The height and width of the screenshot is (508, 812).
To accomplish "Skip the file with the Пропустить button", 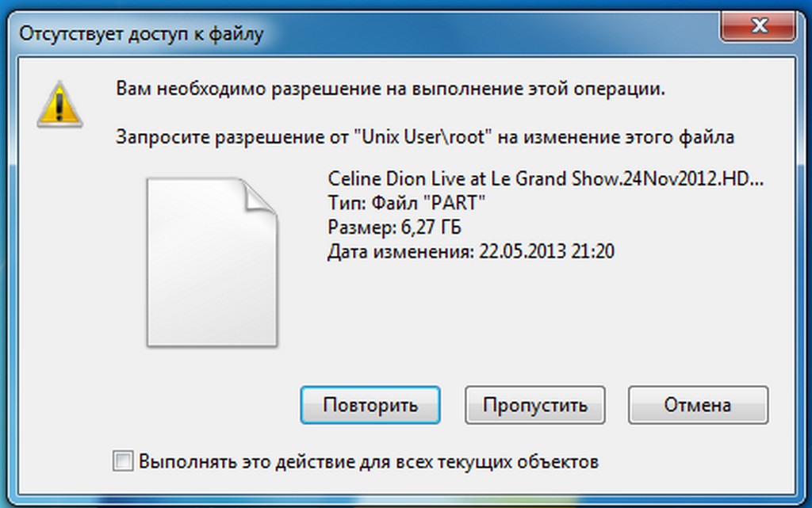I will 535,405.
